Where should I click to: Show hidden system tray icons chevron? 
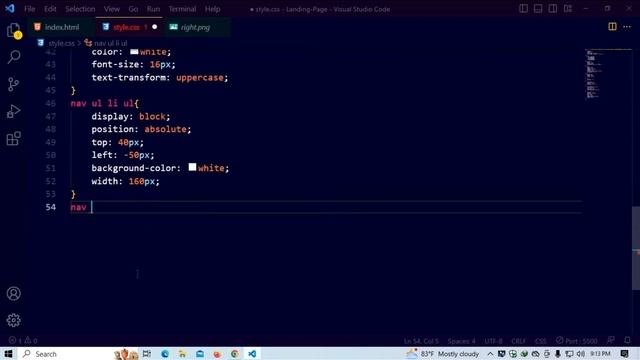[x=490, y=353]
